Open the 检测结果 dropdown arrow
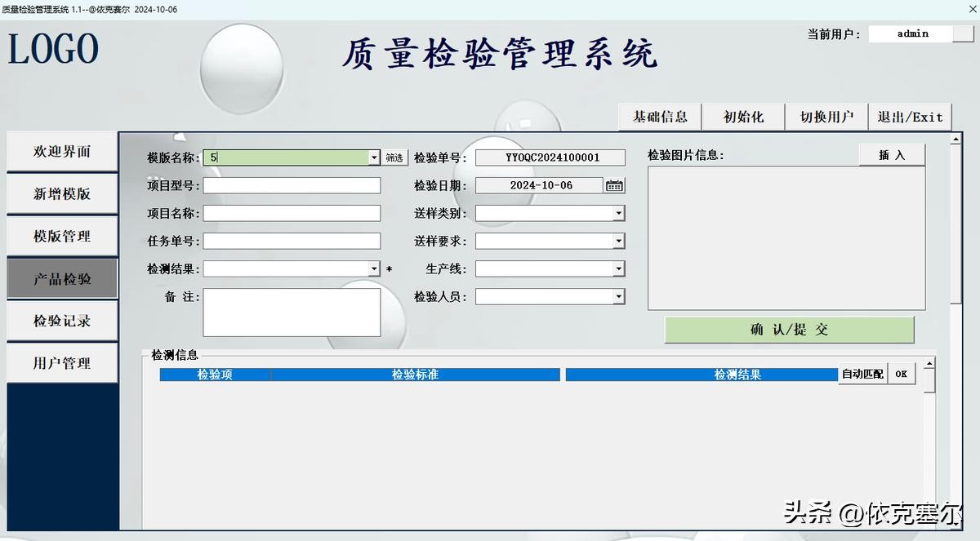 (374, 269)
